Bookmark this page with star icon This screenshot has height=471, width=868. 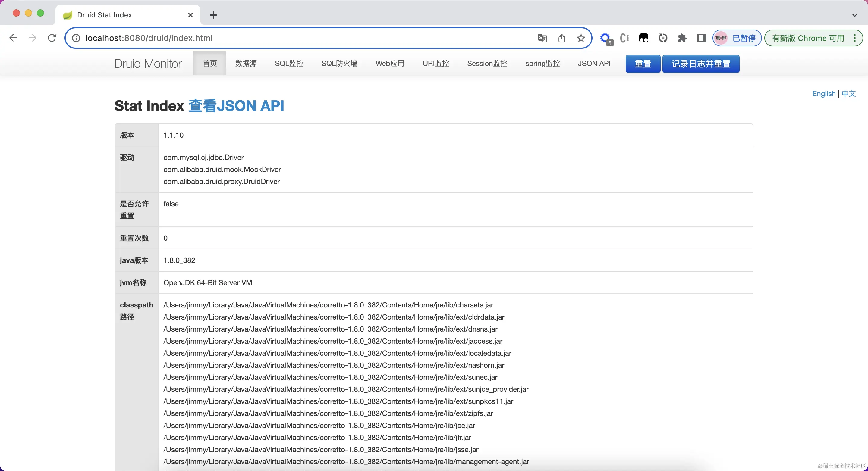[580, 38]
